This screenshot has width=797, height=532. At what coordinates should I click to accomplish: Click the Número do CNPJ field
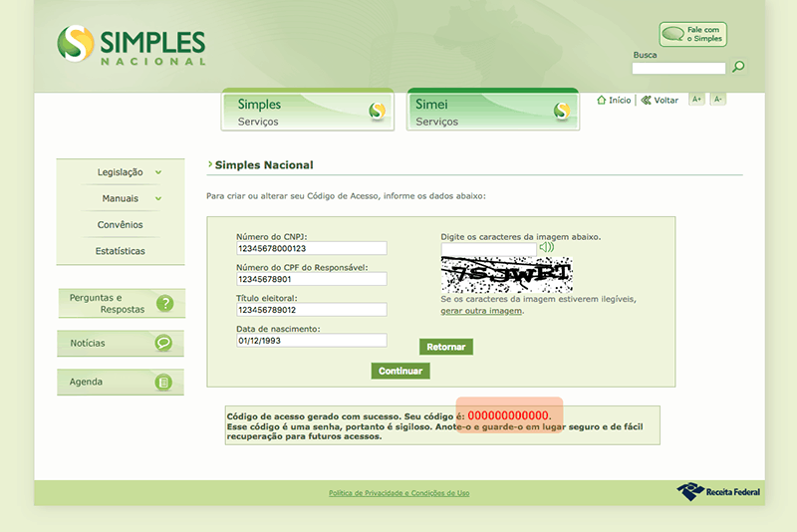click(x=312, y=248)
